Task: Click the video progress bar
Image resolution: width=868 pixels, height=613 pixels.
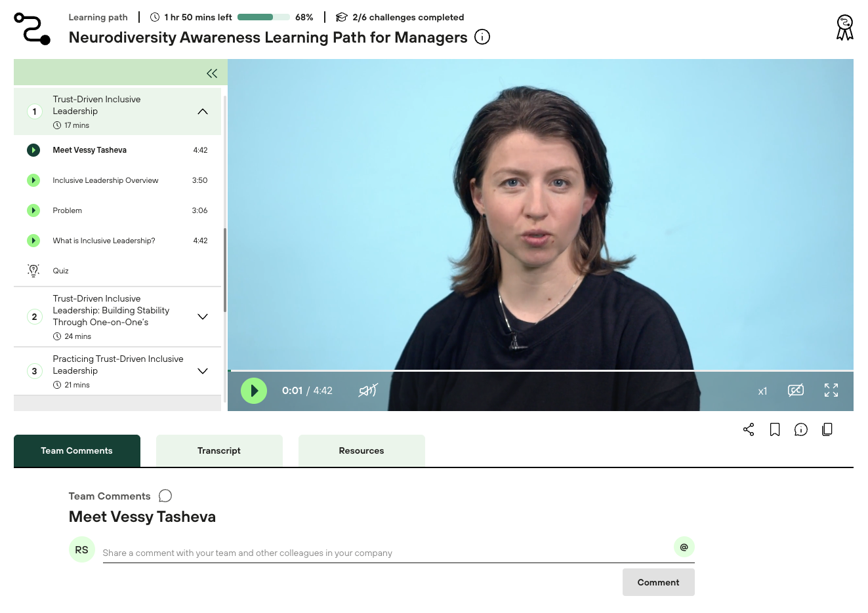Action: click(541, 371)
